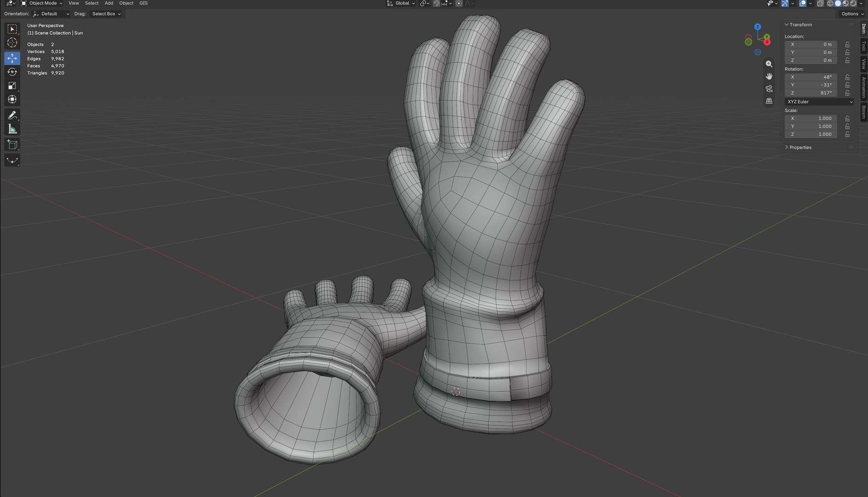868x497 pixels.
Task: Open the View menu
Action: [x=74, y=3]
